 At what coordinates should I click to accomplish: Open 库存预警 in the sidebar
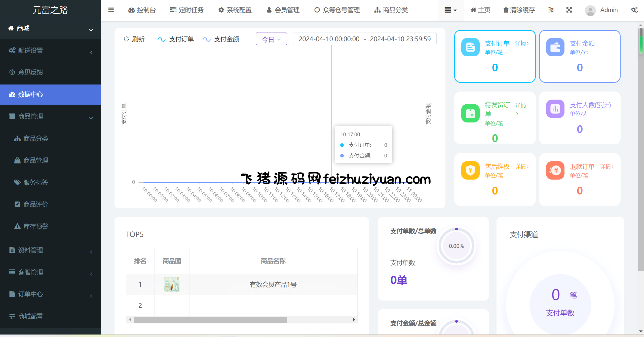point(35,226)
